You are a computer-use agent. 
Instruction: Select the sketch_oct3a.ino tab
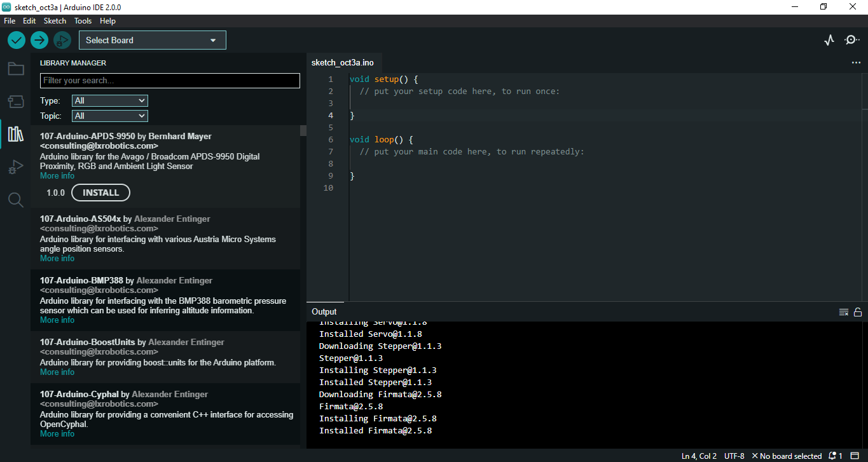coord(343,62)
